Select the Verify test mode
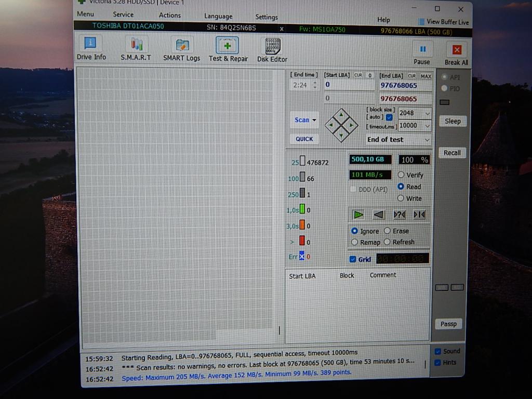This screenshot has height=399, width=532. (401, 175)
